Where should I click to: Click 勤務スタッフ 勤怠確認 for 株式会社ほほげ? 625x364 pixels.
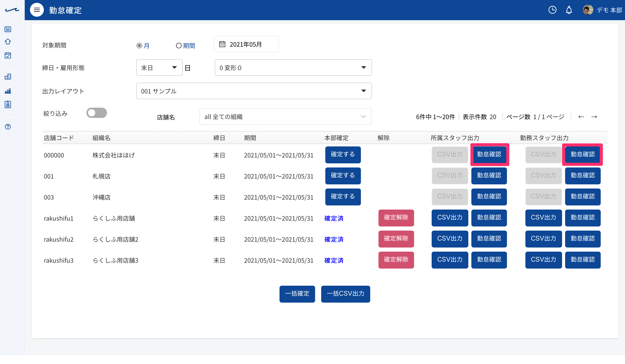click(x=583, y=155)
